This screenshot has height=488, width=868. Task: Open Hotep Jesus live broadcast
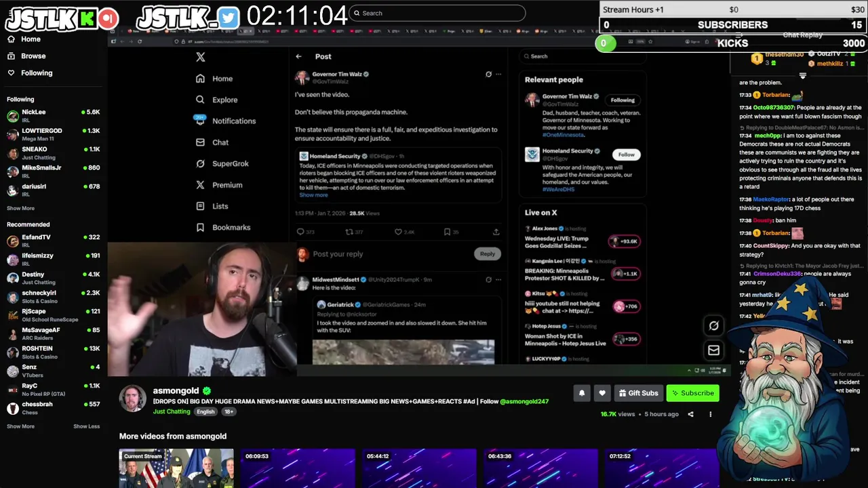click(582, 335)
